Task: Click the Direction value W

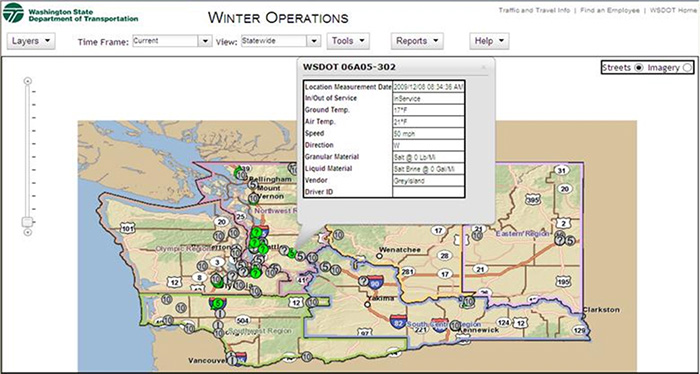Action: 429,145
